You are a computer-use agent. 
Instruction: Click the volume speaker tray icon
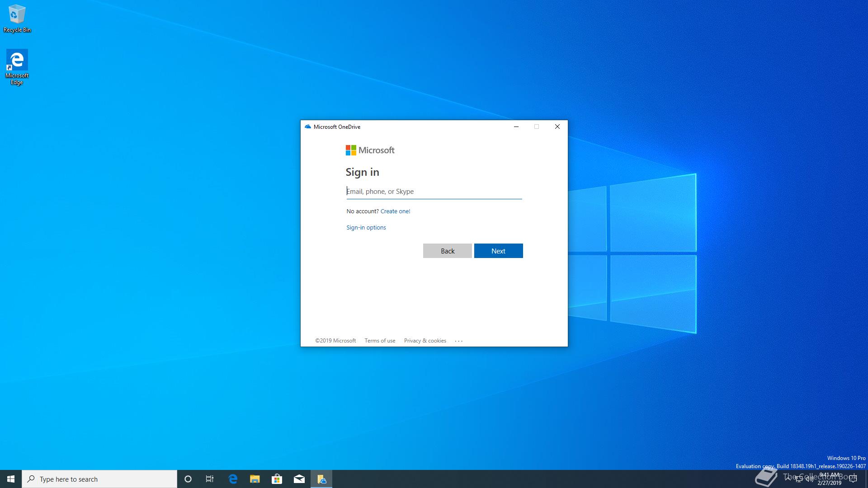point(809,479)
